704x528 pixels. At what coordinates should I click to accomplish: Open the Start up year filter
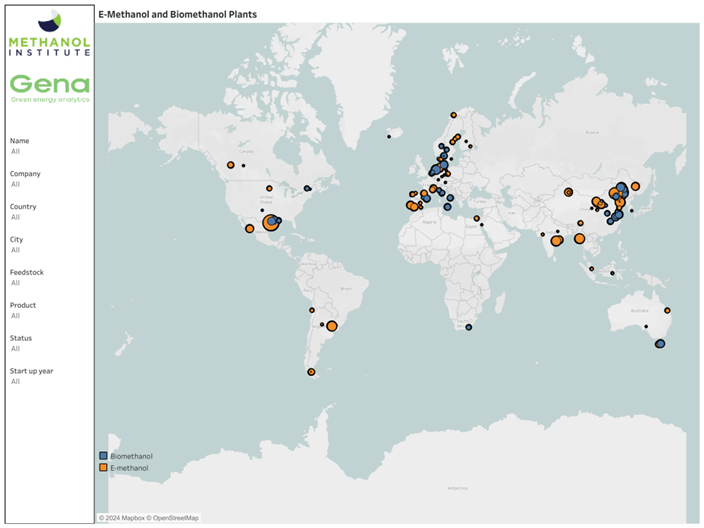click(15, 382)
